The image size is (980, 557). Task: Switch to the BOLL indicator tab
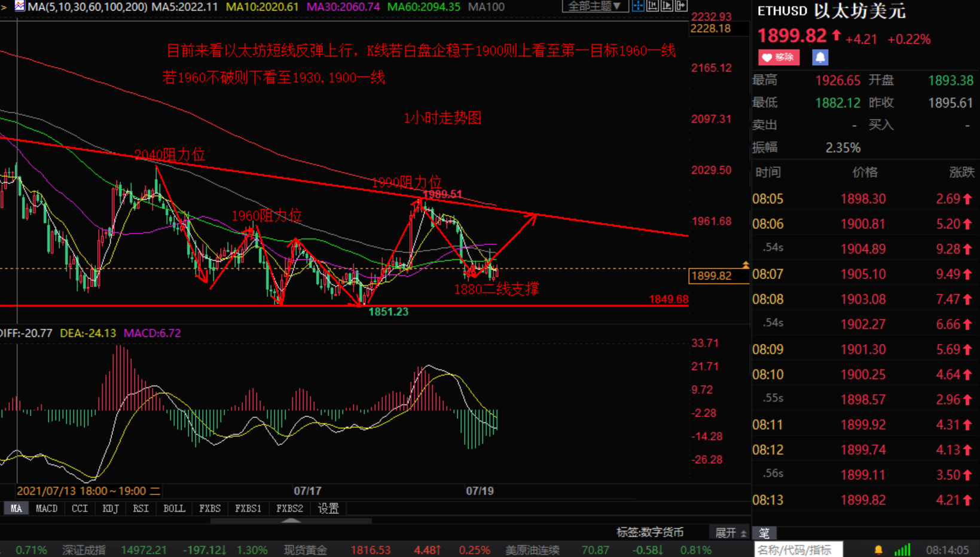[174, 509]
